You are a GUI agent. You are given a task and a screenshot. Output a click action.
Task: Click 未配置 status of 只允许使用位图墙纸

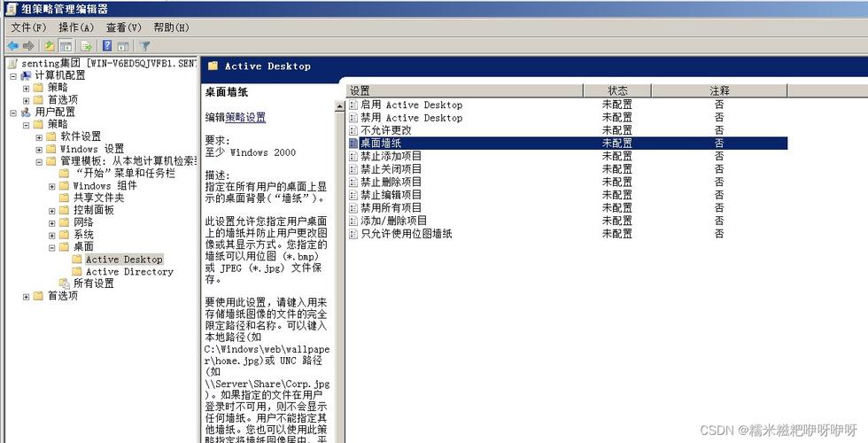pos(617,234)
